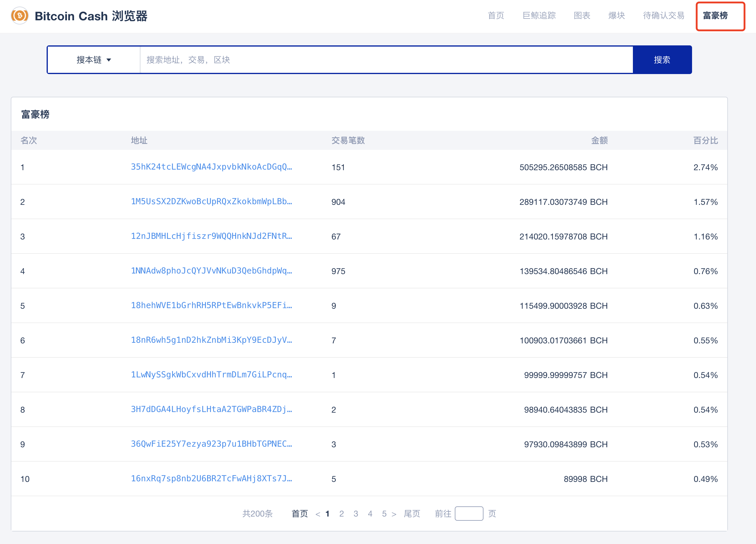Click amount 289117.03073749 BCH
Image resolution: width=756 pixels, height=544 pixels.
pos(563,202)
